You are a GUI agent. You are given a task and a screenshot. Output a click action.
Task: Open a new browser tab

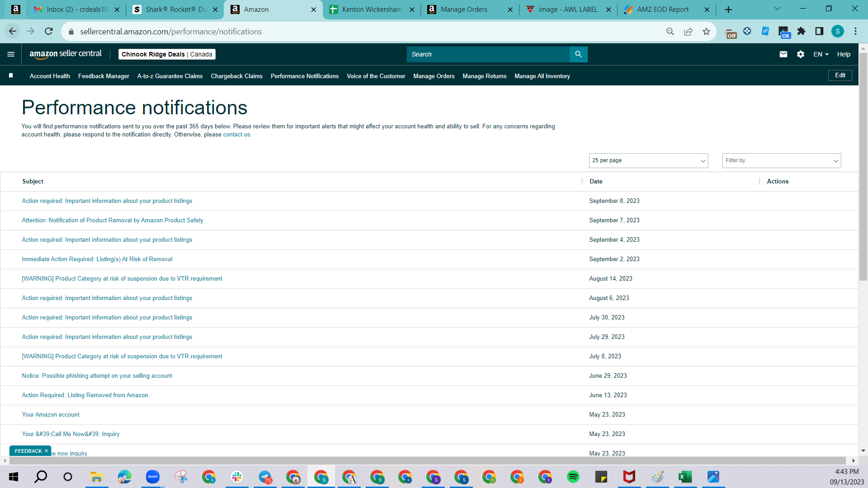[x=728, y=9]
